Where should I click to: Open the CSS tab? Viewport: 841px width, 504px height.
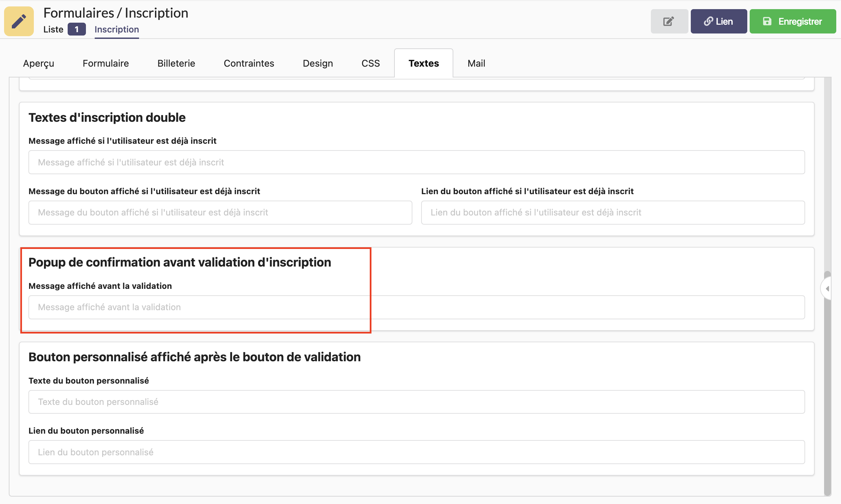[370, 63]
